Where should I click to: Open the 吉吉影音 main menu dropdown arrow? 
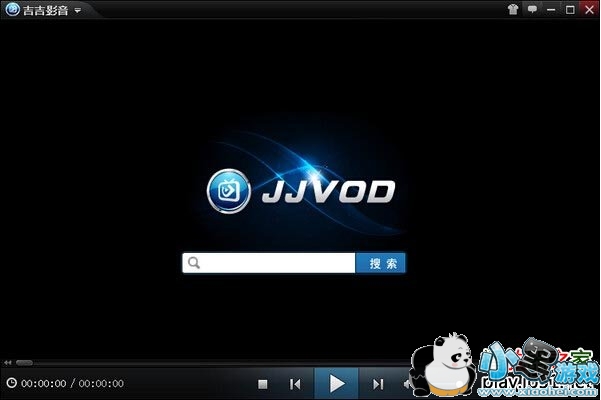78,10
